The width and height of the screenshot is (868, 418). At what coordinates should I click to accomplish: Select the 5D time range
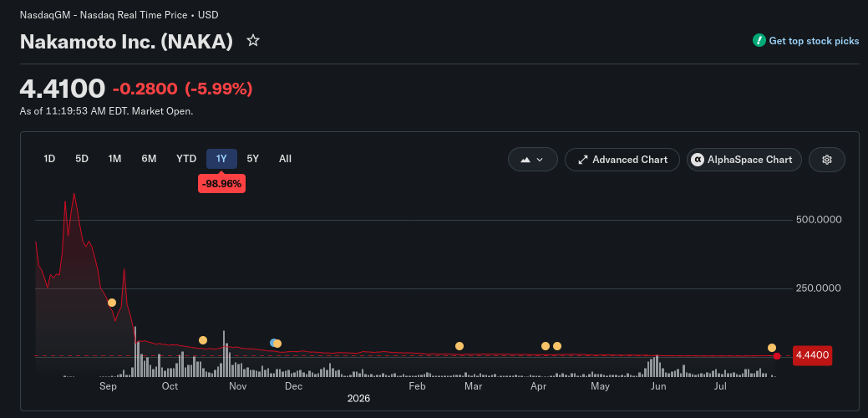point(82,159)
